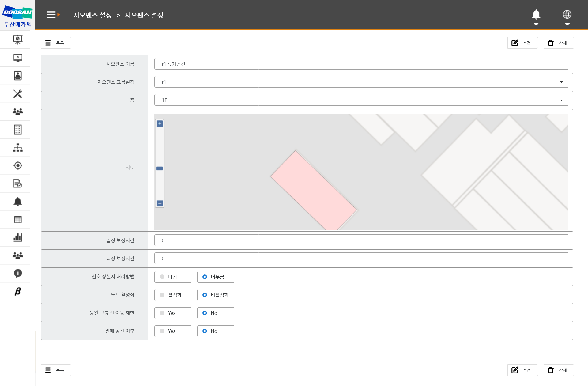Expand the 지오펜스 그룹설정 dropdown
The height and width of the screenshot is (386, 588).
[361, 82]
